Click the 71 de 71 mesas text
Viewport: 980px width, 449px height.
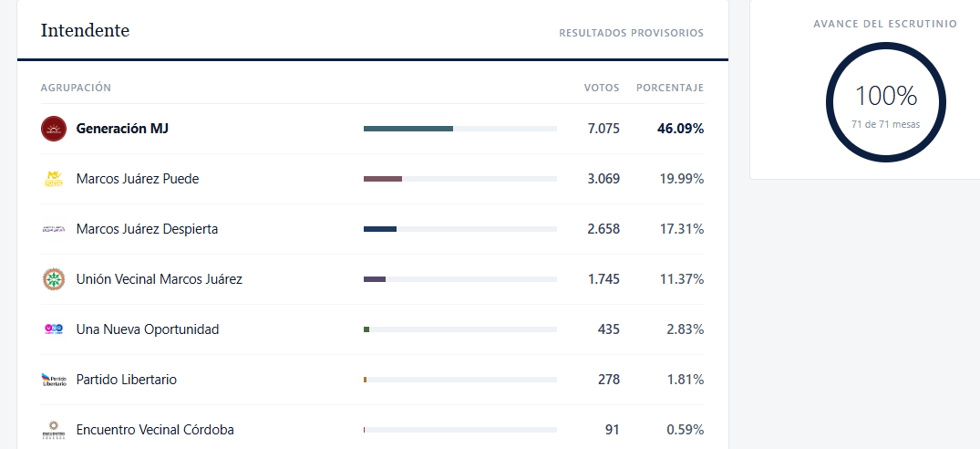pos(885,124)
